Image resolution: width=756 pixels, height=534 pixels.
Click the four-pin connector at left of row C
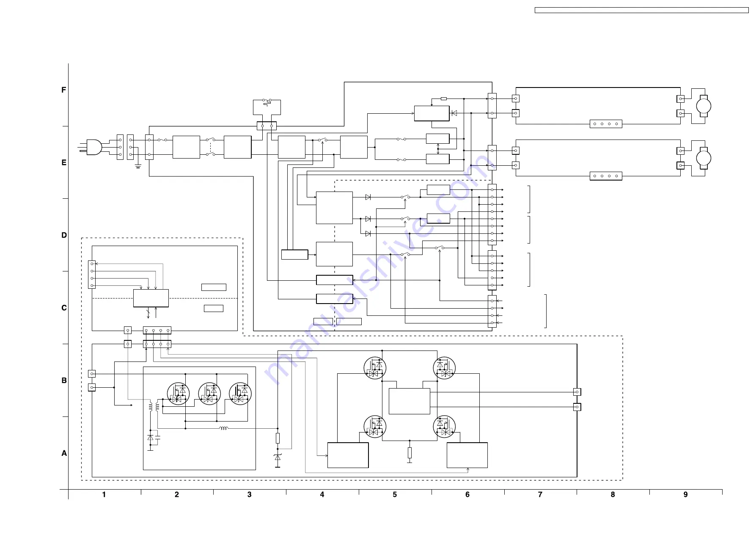click(92, 275)
